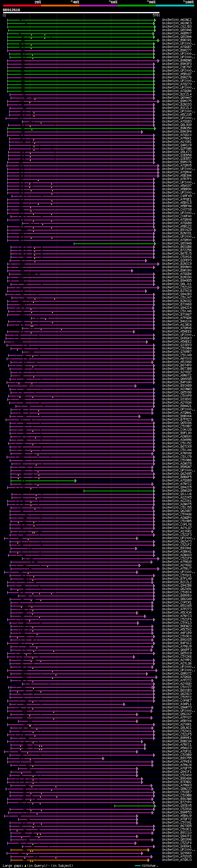Select the UniRef100_B9RIR0 label
This screenshot has width=197, height=868.
[177, 271]
